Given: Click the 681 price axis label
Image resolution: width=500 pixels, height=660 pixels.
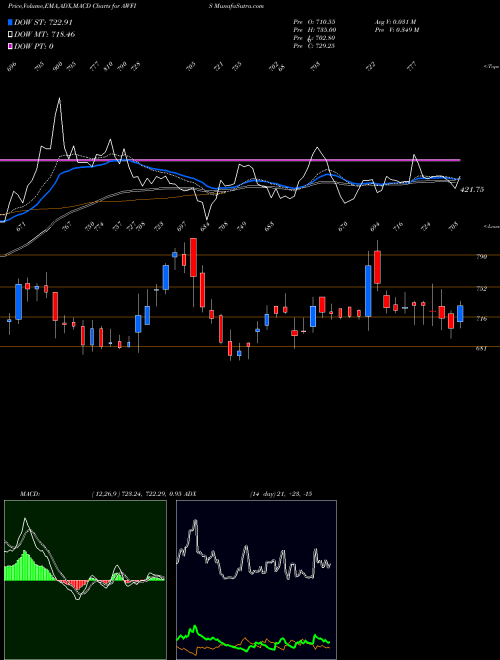Looking at the screenshot, I should [x=481, y=349].
